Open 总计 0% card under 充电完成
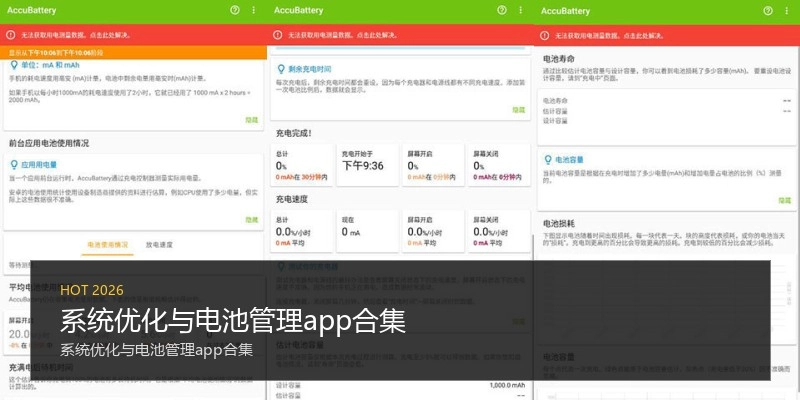This screenshot has height=400, width=800. pyautogui.click(x=302, y=165)
